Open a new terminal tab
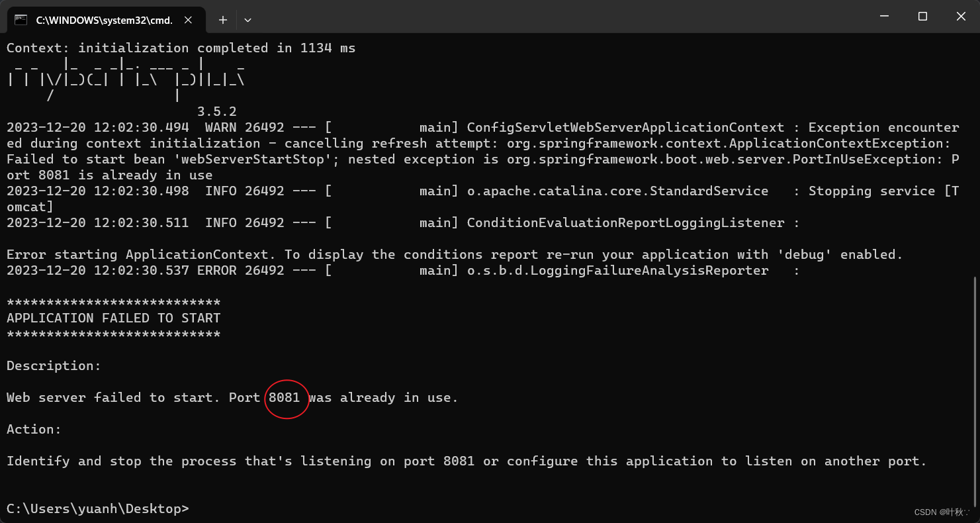The height and width of the screenshot is (523, 980). tap(223, 20)
